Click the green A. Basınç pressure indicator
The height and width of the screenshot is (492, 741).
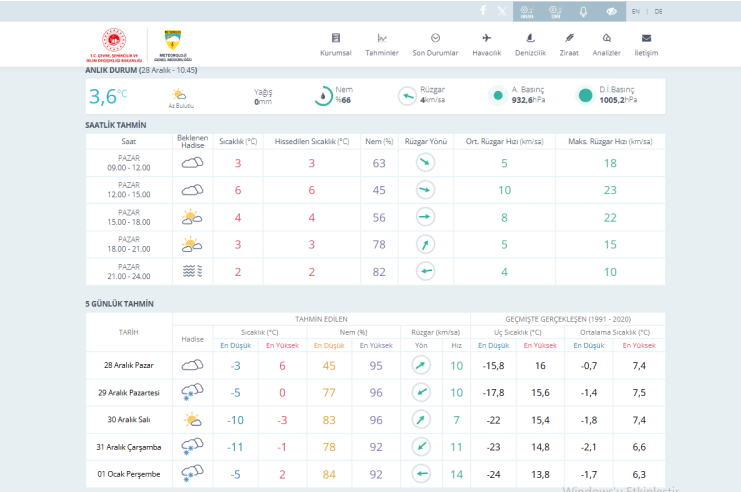tap(497, 96)
